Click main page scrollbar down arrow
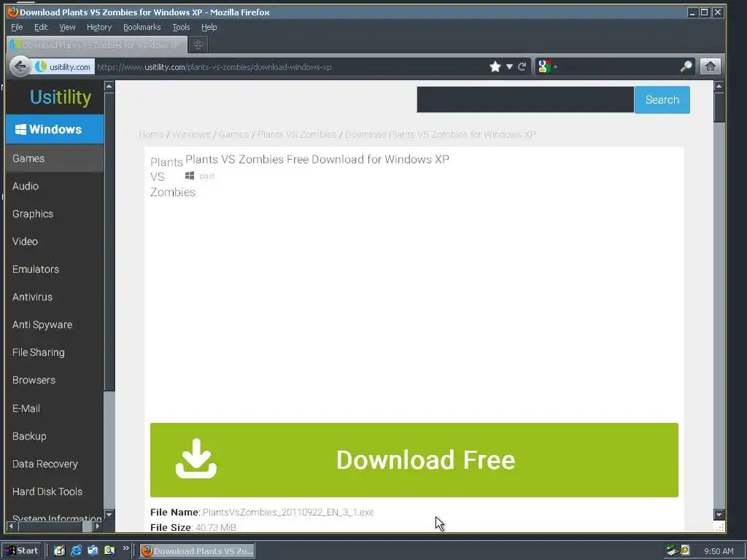 coord(719,514)
